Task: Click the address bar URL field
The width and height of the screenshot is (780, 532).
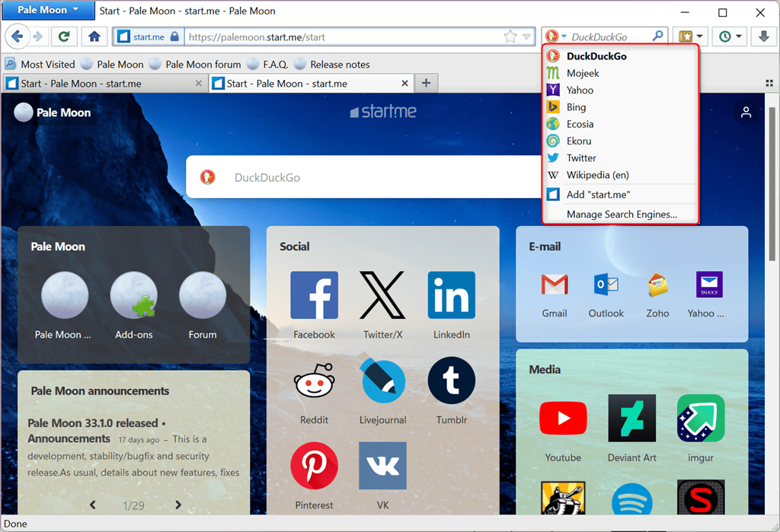Action: [344, 37]
